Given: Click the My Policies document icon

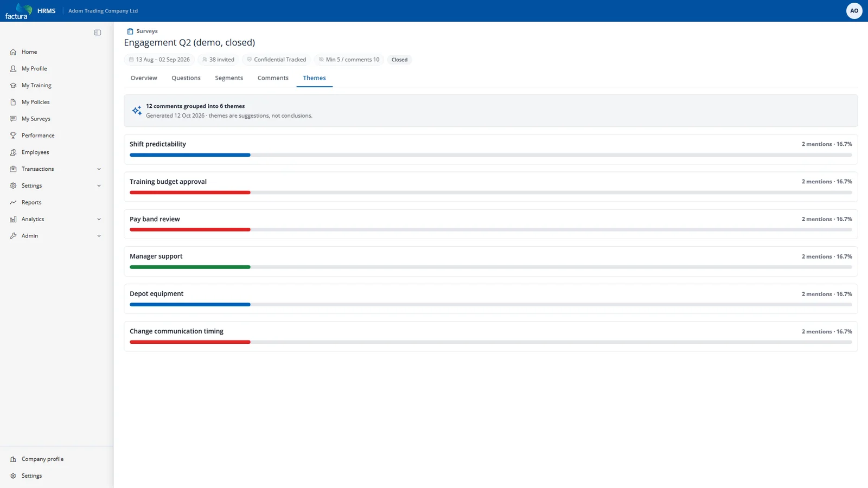Looking at the screenshot, I should coord(13,102).
